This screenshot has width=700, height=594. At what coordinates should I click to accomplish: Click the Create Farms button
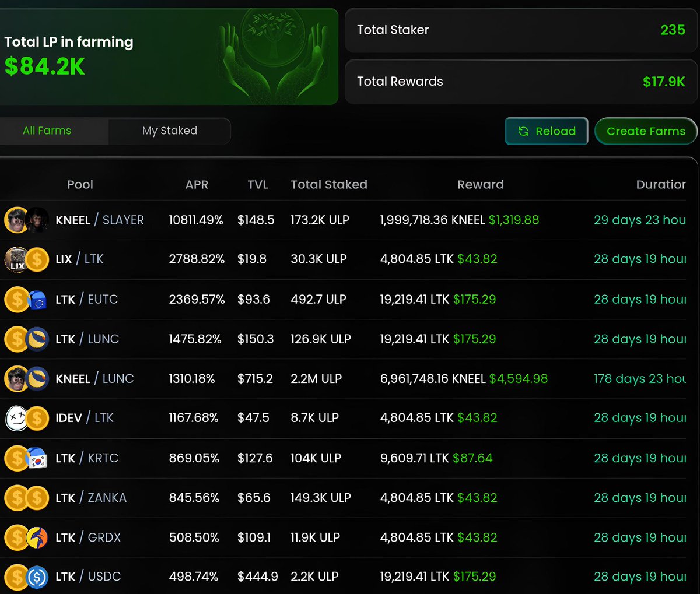point(646,131)
